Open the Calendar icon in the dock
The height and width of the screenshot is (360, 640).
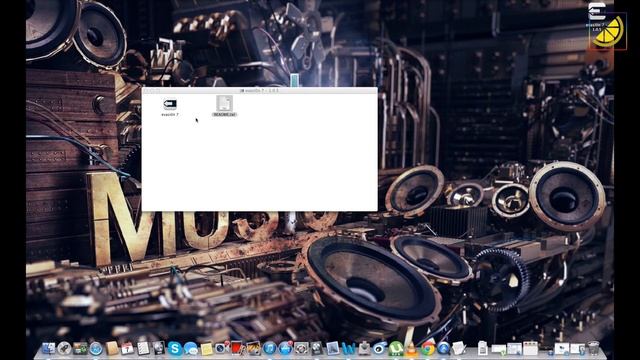click(x=127, y=348)
